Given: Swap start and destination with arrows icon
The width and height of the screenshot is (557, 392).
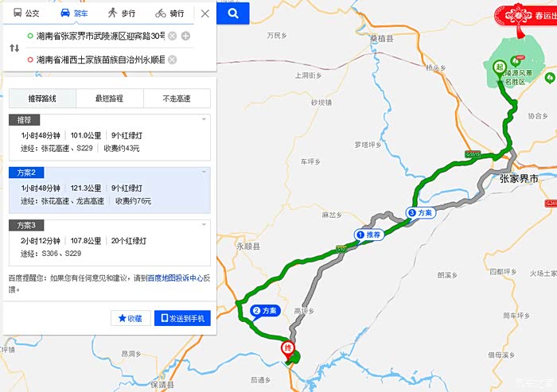Looking at the screenshot, I should (x=14, y=48).
